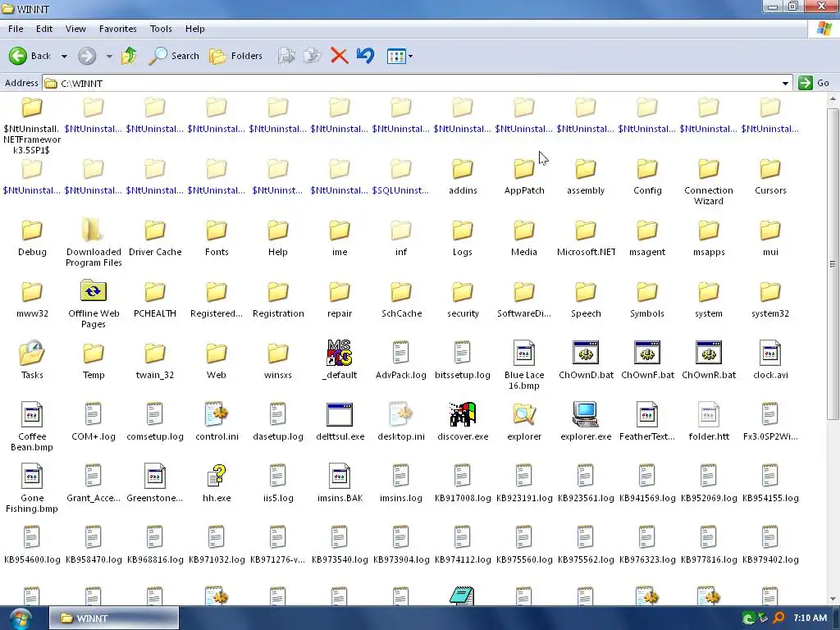Open the Tools menu
This screenshot has height=630, width=840.
[x=161, y=29]
